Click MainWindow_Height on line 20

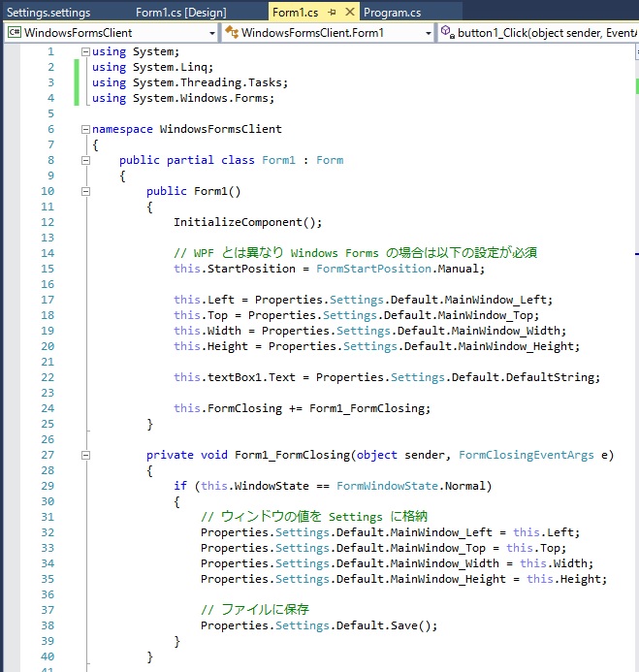(x=516, y=346)
